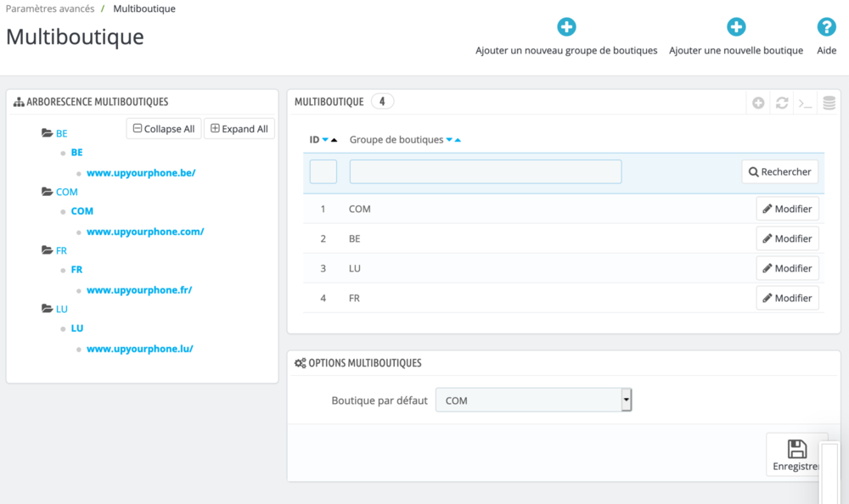Click the plus icon above 'Ajouter une nouvelle boutique'
The height and width of the screenshot is (504, 849).
click(736, 26)
